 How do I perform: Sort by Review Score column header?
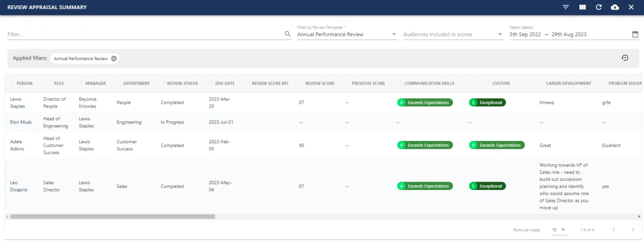(320, 83)
